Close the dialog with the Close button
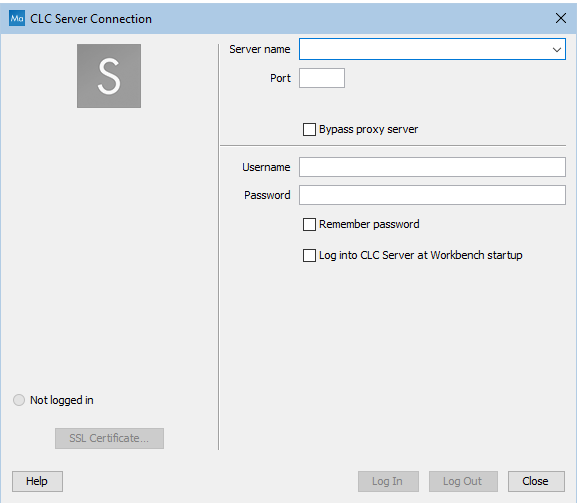Image resolution: width=577 pixels, height=503 pixels. tap(536, 481)
